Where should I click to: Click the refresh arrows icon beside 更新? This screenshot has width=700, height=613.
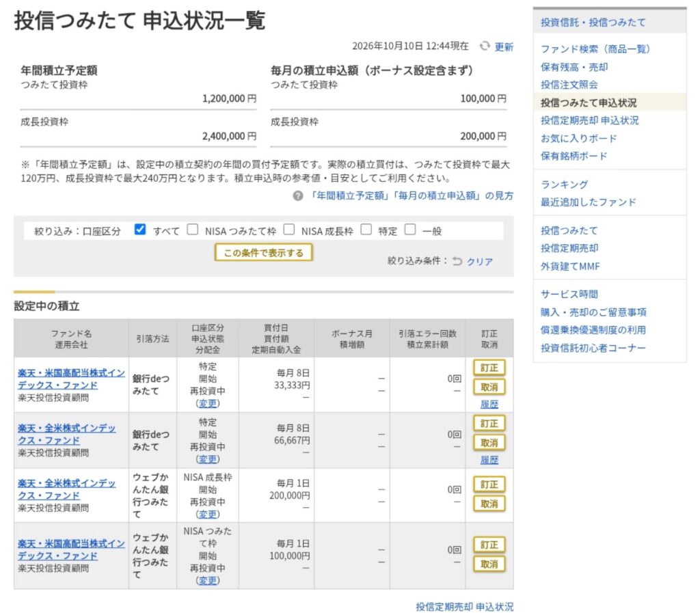click(485, 46)
